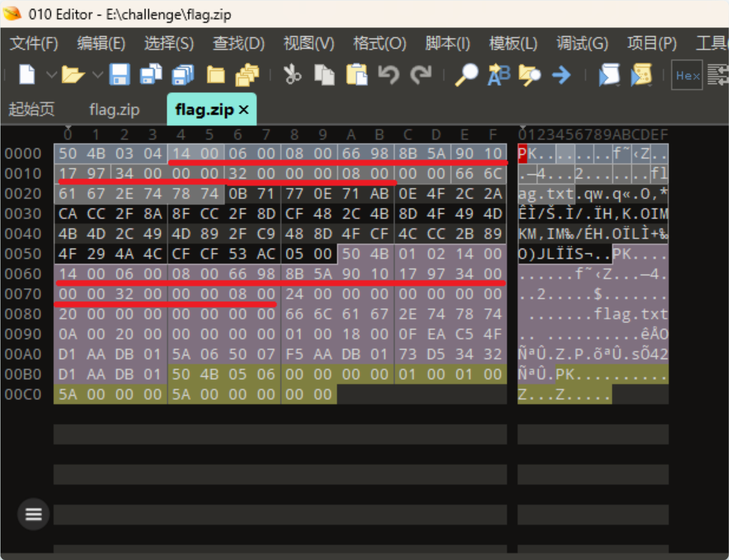Click the Goto arrow icon
The height and width of the screenshot is (560, 729).
pos(562,74)
